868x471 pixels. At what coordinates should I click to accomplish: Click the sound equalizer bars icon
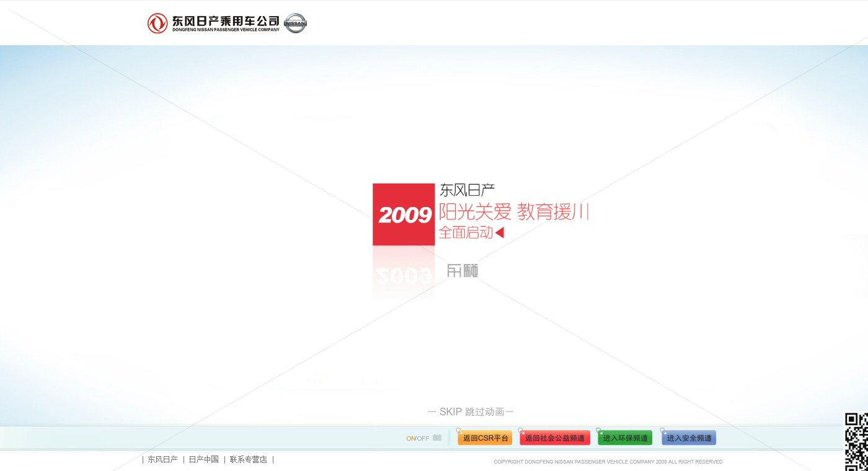click(x=437, y=438)
